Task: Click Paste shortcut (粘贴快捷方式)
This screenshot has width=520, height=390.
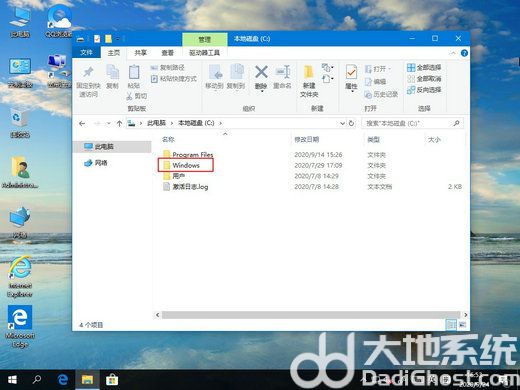Action: click(x=174, y=79)
